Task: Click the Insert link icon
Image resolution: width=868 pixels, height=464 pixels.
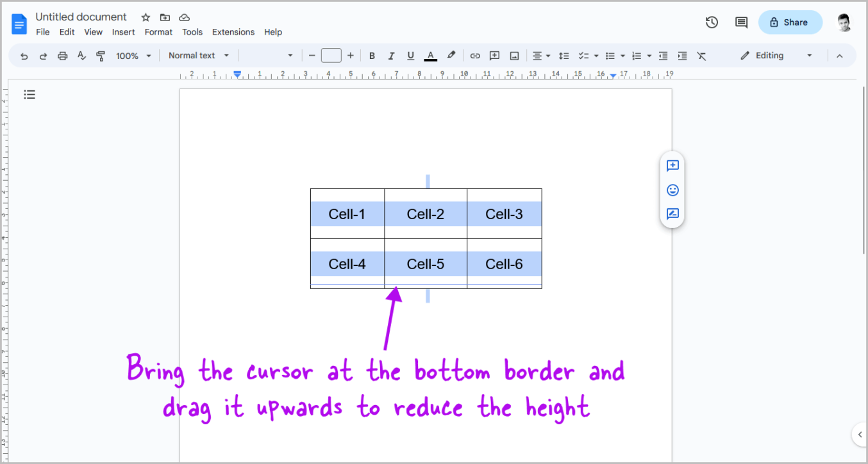Action: [475, 56]
